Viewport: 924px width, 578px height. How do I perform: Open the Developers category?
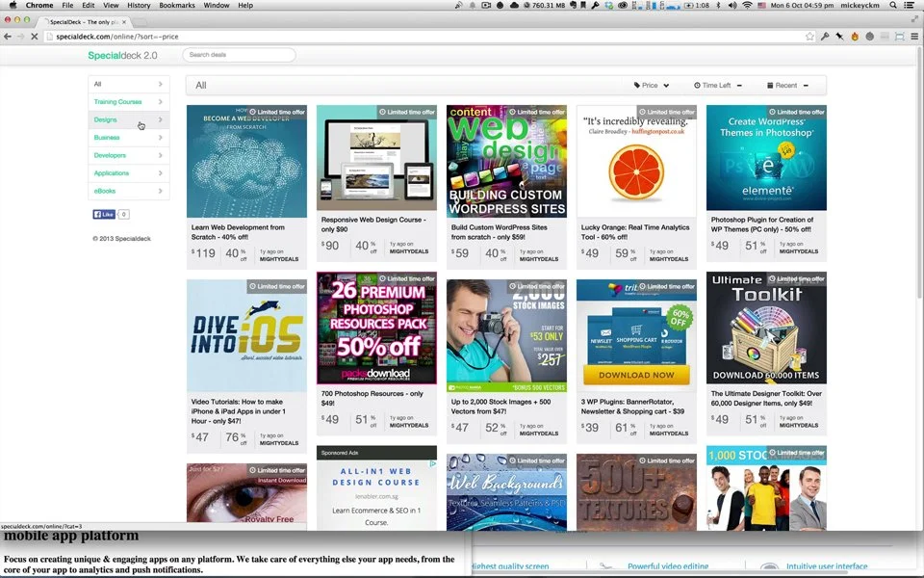(x=128, y=155)
